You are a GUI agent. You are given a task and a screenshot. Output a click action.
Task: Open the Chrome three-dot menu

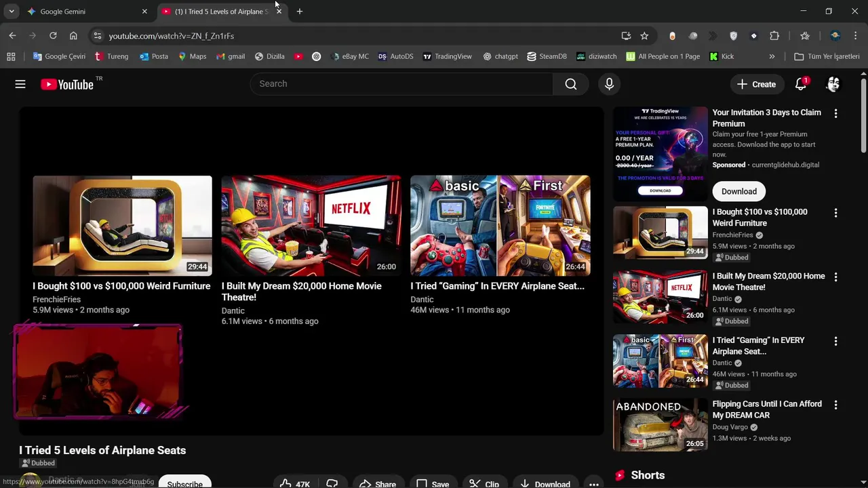click(856, 36)
